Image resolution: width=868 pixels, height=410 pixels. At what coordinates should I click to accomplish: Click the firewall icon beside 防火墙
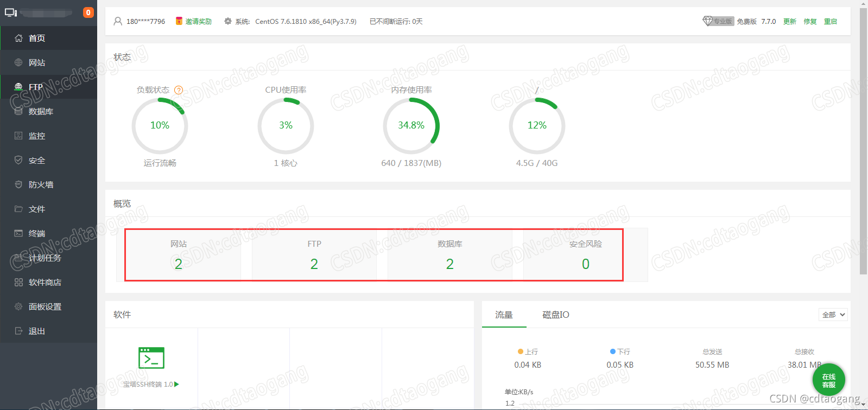click(18, 184)
